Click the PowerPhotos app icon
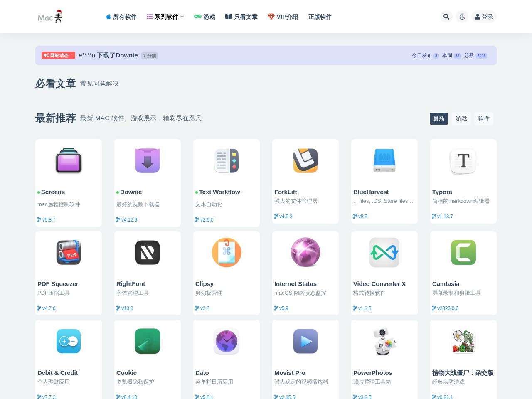Viewport: 532px width, 399px height. (384, 341)
